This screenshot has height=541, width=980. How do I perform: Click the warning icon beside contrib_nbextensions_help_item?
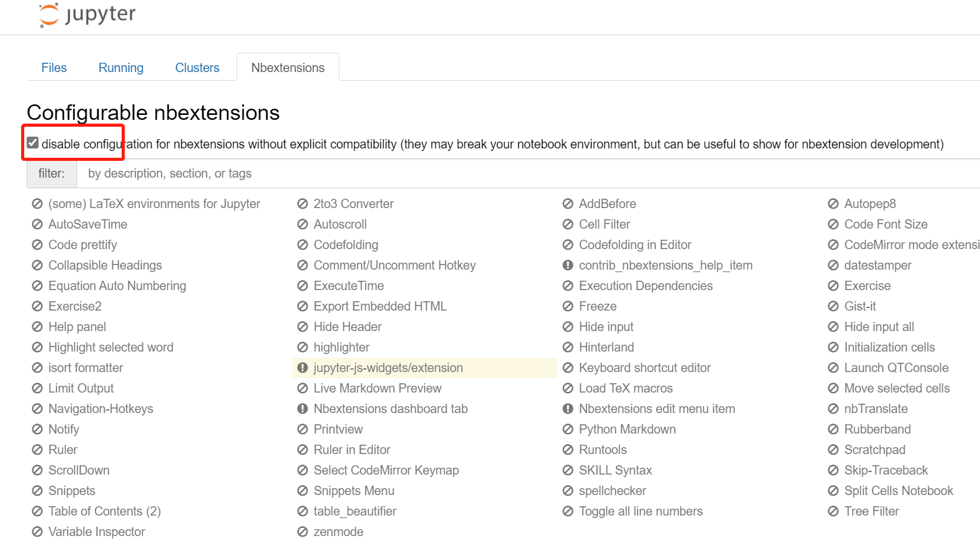pyautogui.click(x=569, y=265)
